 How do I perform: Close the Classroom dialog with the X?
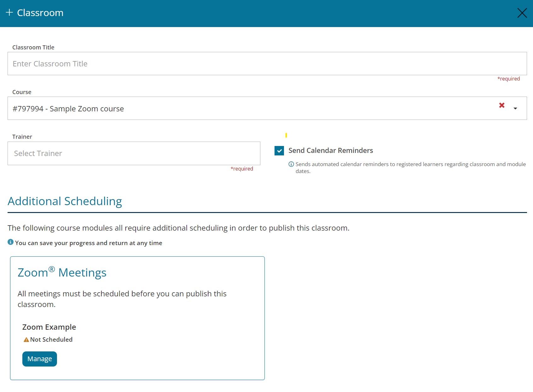[522, 13]
